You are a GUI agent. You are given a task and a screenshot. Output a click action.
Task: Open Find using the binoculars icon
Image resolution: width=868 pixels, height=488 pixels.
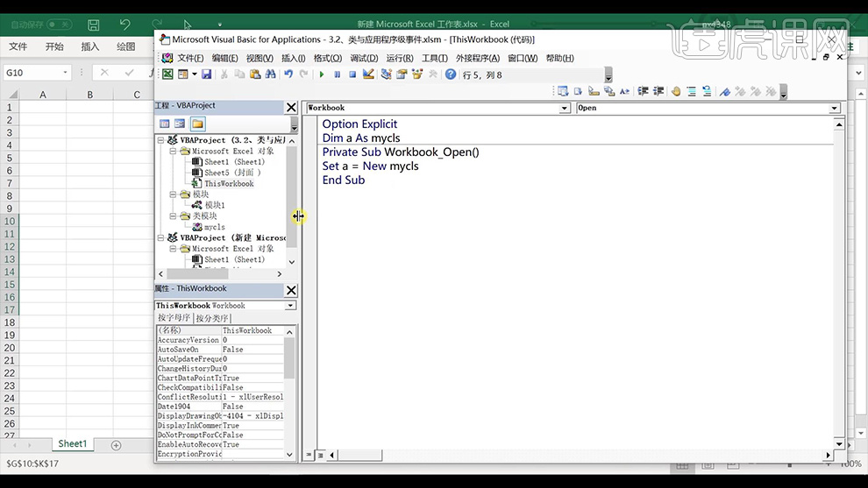point(270,74)
